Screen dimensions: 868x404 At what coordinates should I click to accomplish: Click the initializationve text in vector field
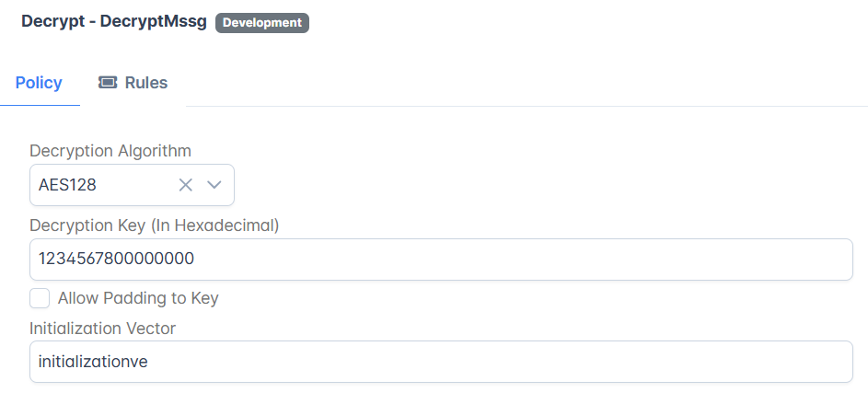(x=93, y=362)
